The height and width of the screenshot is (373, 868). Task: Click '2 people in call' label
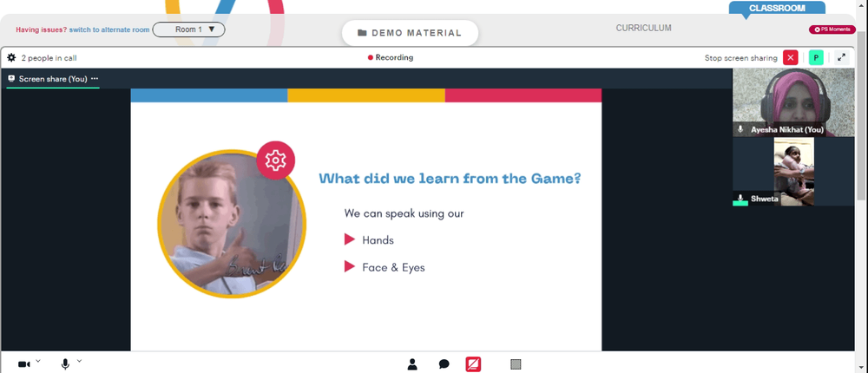(49, 57)
